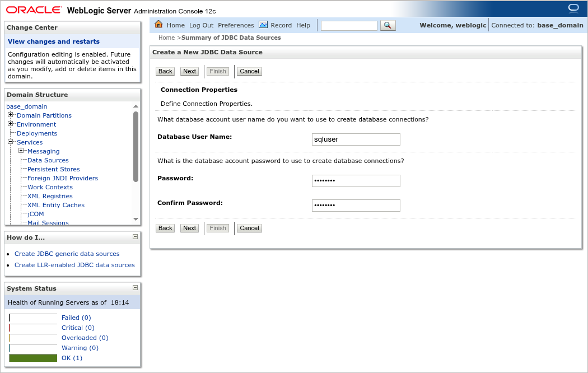The image size is (588, 373).
Task: Open Create JDBC generic data sources help link
Action: 67,254
